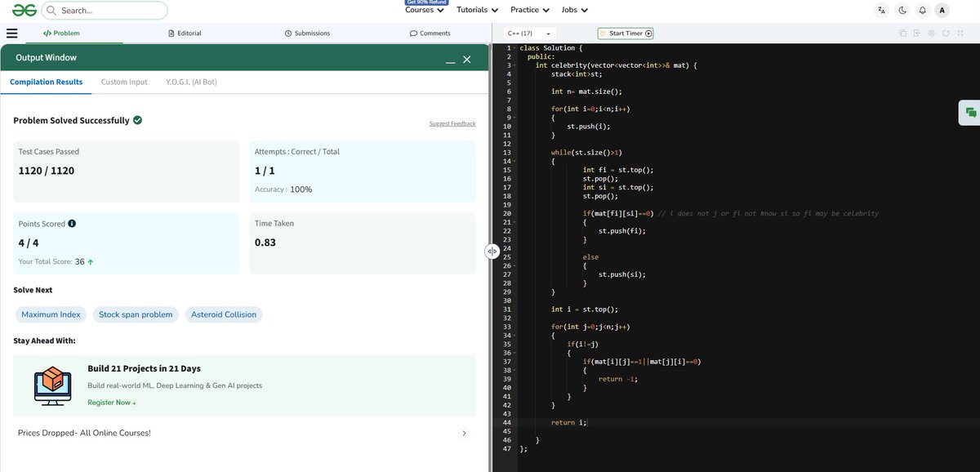The image size is (980, 472).
Task: Click the reset code icon
Action: pos(946,33)
